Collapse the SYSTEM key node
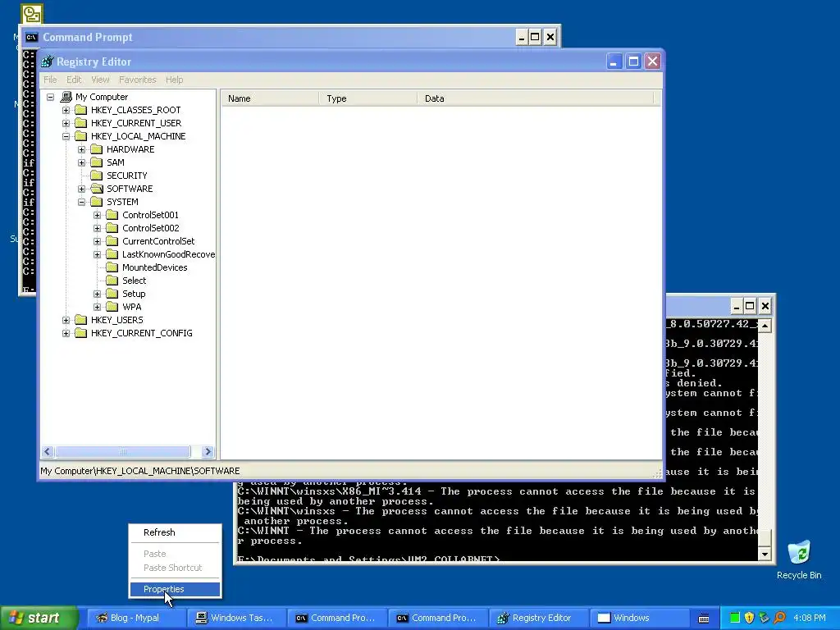The width and height of the screenshot is (840, 630). [x=81, y=202]
